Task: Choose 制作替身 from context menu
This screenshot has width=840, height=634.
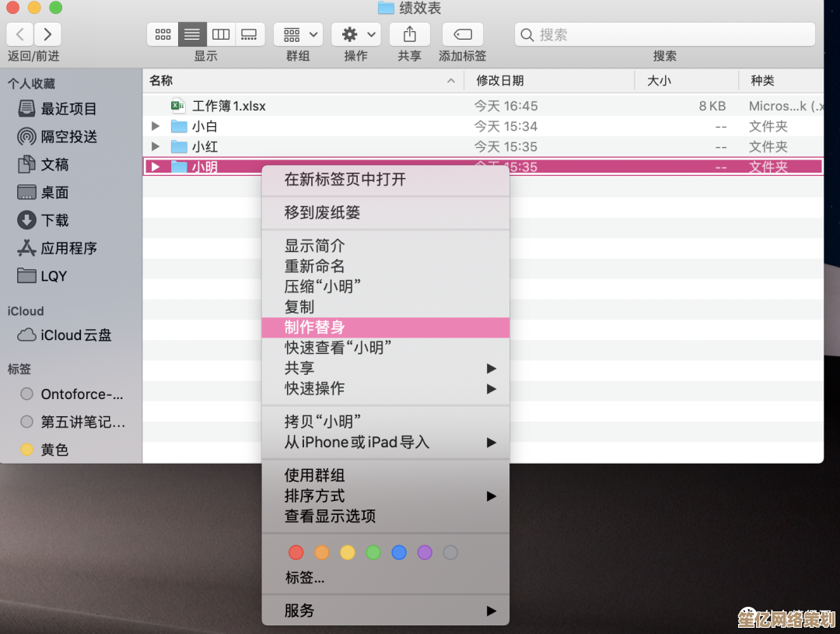Action: coord(314,328)
